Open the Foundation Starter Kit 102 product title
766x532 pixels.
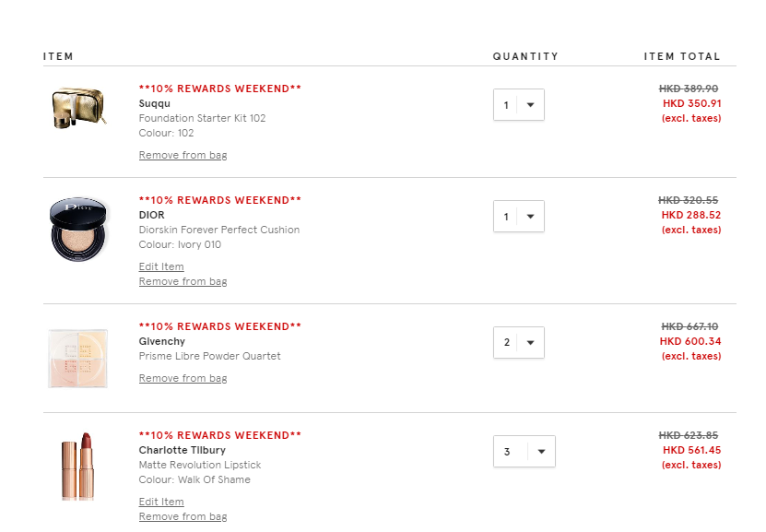pyautogui.click(x=202, y=118)
